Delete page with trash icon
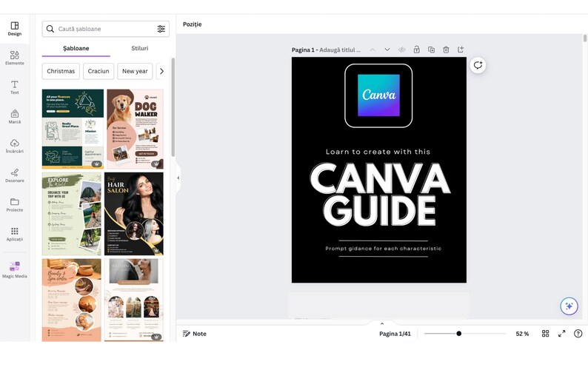Viewport: 588px width, 367px height. point(446,50)
